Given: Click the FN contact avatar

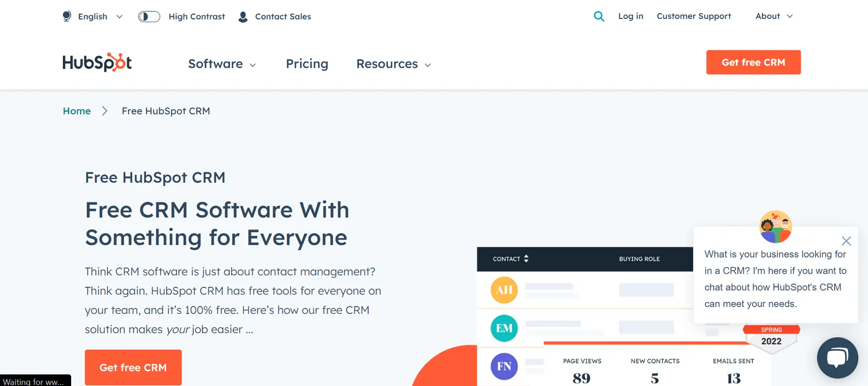Looking at the screenshot, I should pos(504,366).
